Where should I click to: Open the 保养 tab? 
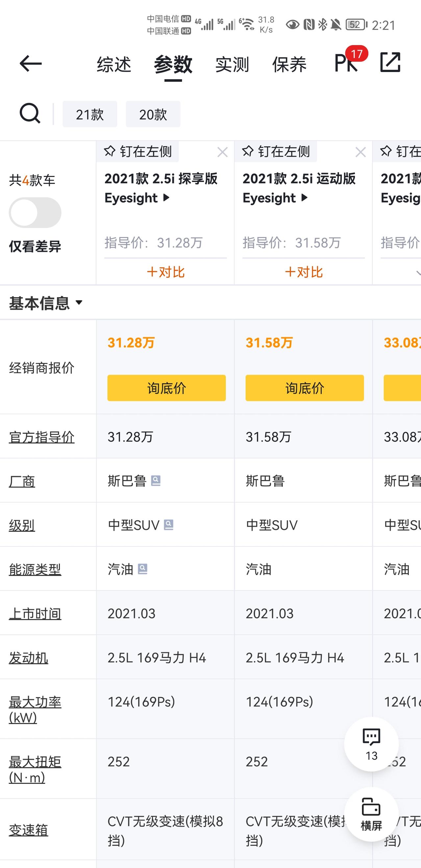[289, 64]
